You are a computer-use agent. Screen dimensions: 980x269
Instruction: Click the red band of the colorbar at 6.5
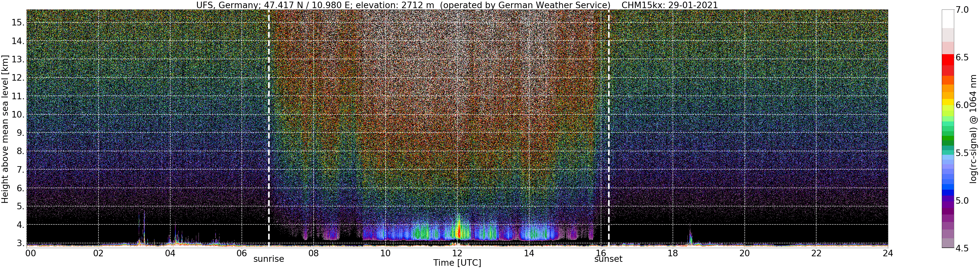pyautogui.click(x=948, y=60)
